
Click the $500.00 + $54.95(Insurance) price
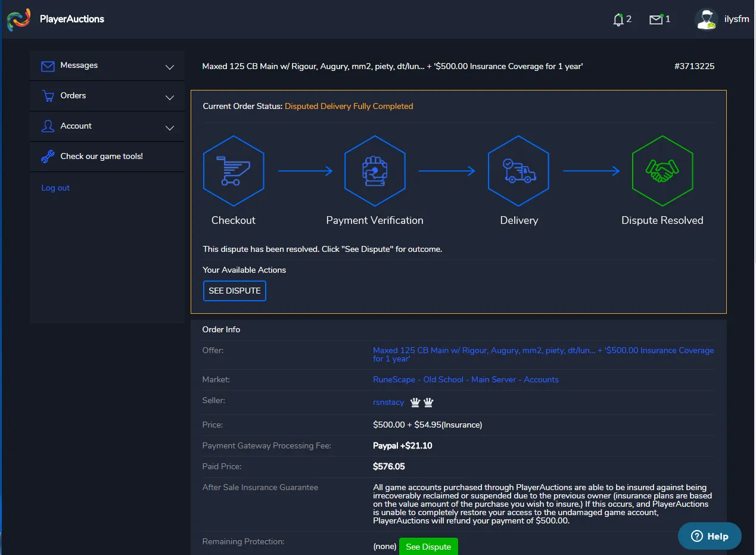point(428,425)
